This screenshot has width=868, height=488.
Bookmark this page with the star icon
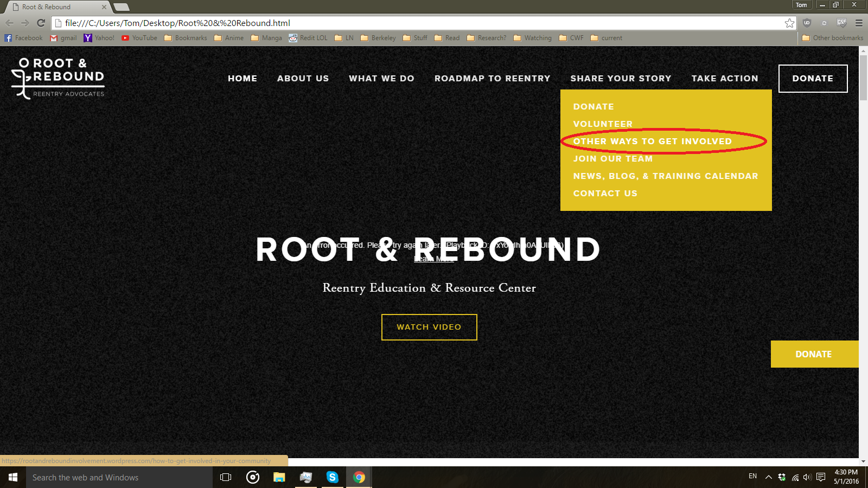point(789,23)
